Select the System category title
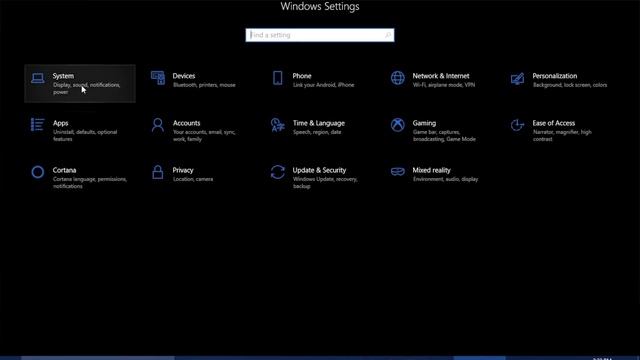Screen dimensions: 640x360 point(63,76)
